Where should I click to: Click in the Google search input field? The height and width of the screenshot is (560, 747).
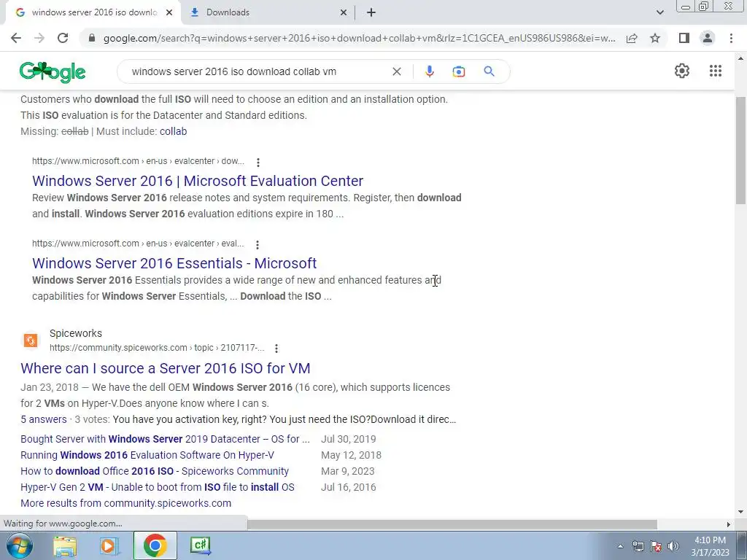click(x=258, y=71)
